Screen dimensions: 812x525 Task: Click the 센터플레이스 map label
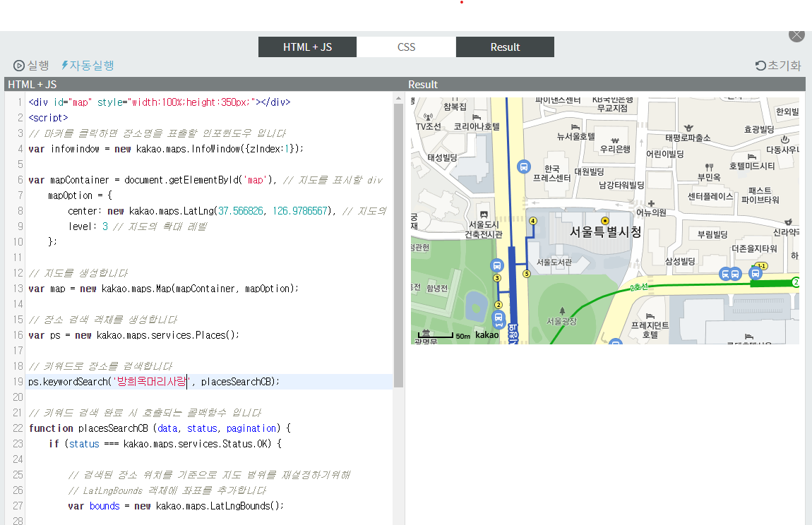coord(710,197)
